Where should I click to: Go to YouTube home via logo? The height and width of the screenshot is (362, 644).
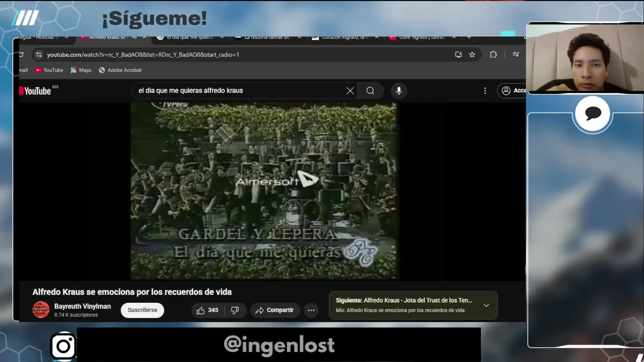(35, 91)
